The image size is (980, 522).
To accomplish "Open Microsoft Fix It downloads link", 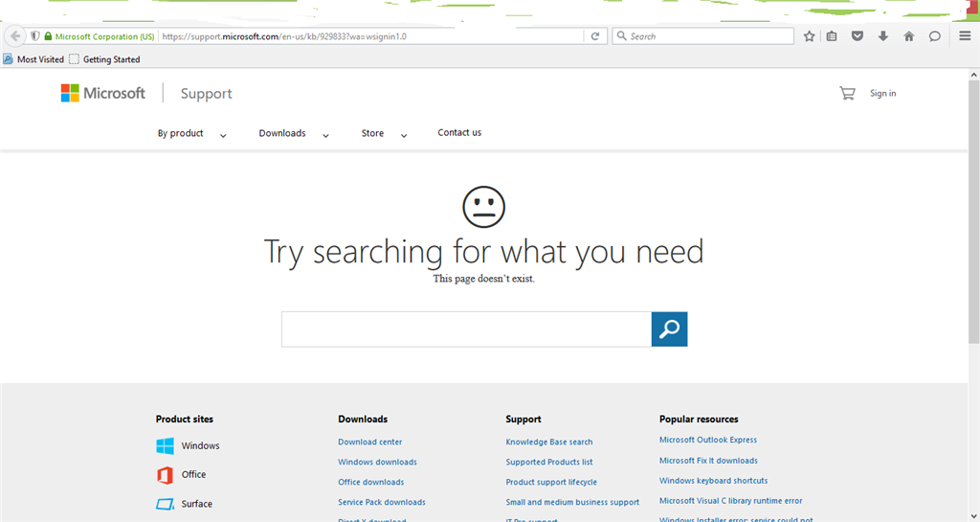I will pos(708,461).
